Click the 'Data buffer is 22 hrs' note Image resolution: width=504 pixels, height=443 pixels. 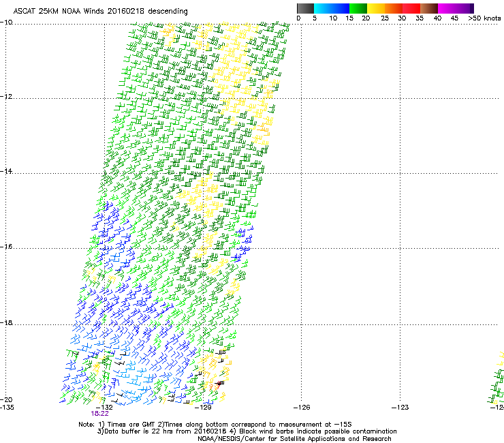[162, 431]
